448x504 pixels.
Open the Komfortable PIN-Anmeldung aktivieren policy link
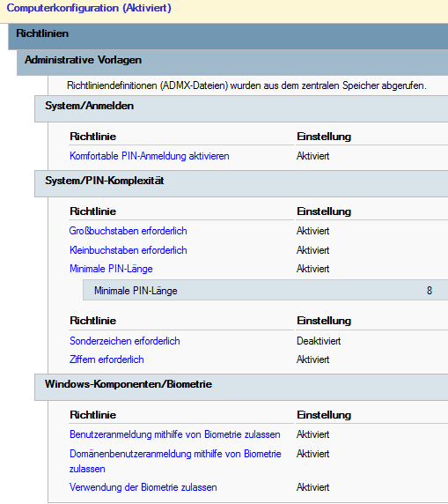tap(150, 156)
